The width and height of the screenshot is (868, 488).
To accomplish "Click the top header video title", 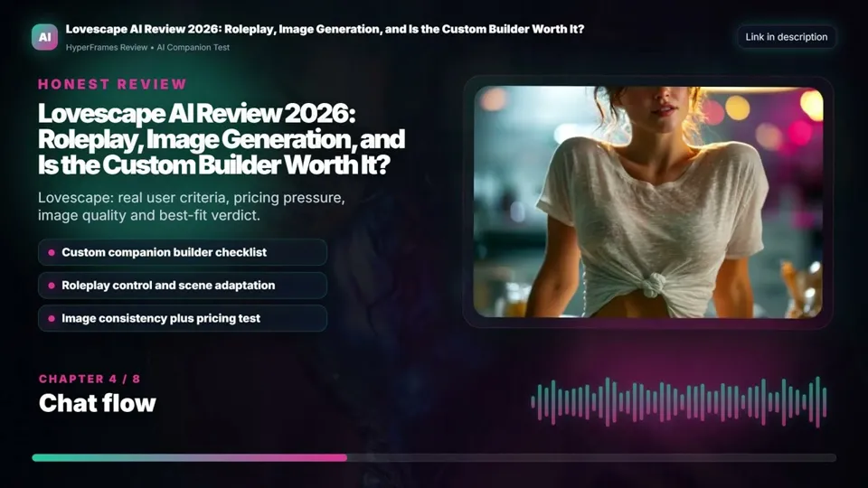I will (x=325, y=29).
